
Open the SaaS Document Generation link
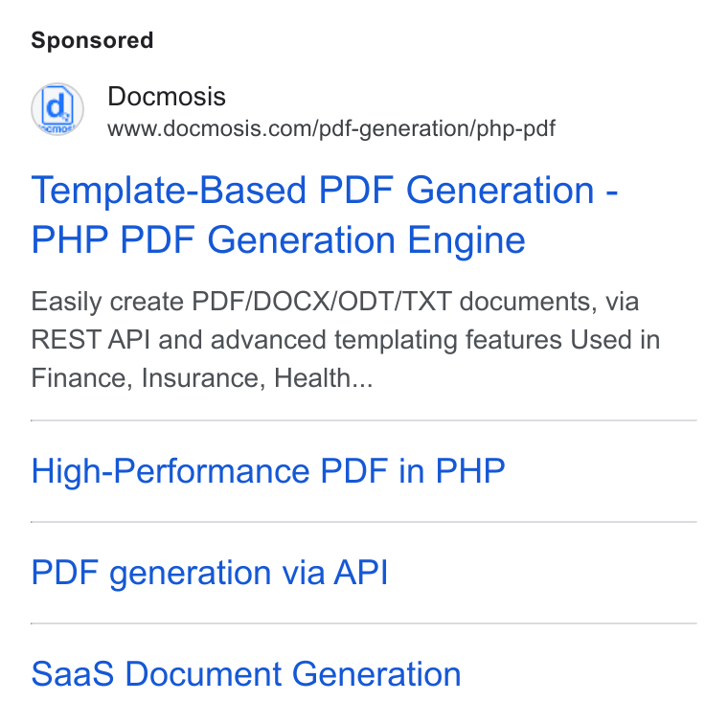pos(246,674)
